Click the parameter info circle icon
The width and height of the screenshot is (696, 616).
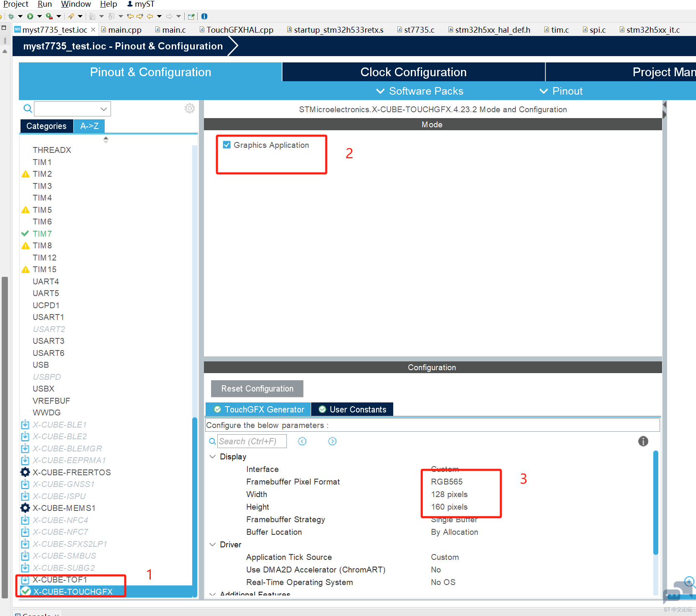[643, 441]
